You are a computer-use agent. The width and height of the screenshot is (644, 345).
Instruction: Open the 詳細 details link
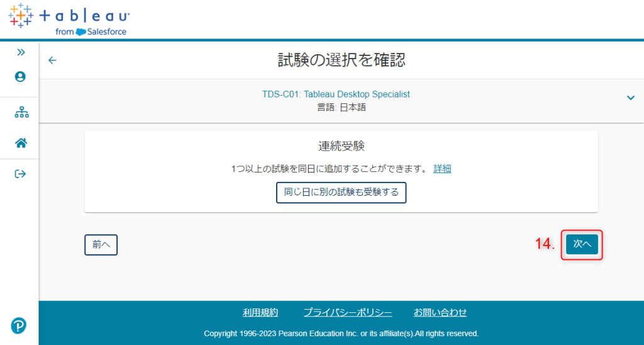[442, 169]
